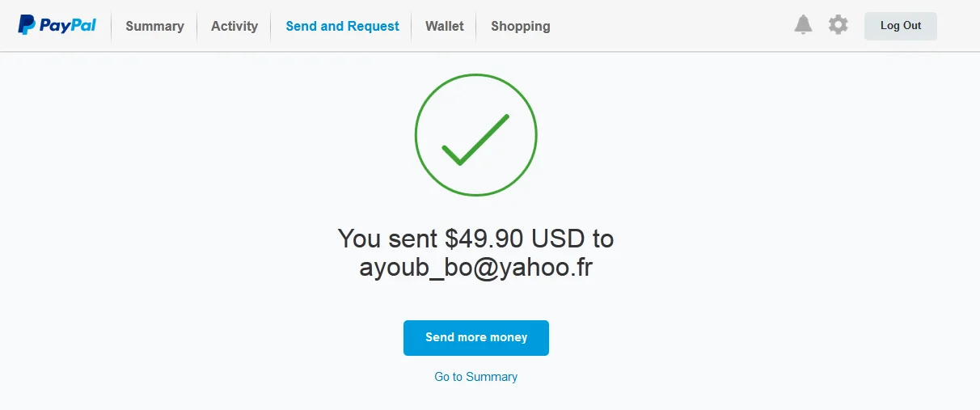Click the Send more money button
The height and width of the screenshot is (410, 980).
(476, 338)
